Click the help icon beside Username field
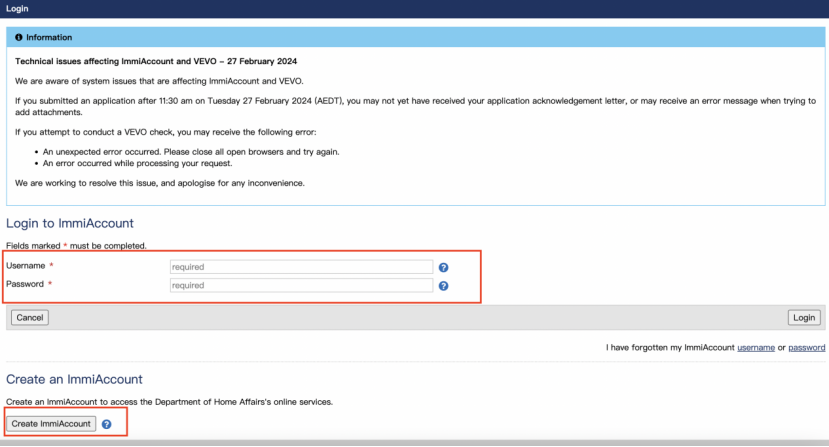This screenshot has width=829, height=447. coord(443,267)
